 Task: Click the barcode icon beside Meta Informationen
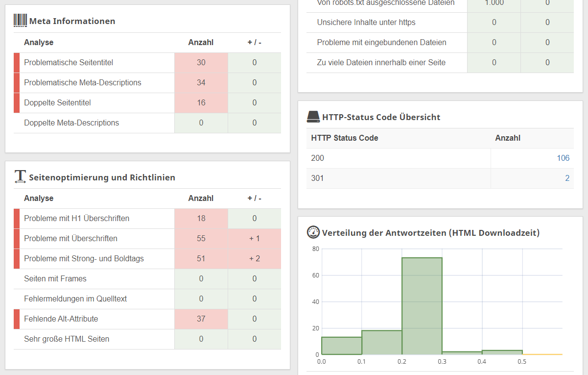[20, 21]
